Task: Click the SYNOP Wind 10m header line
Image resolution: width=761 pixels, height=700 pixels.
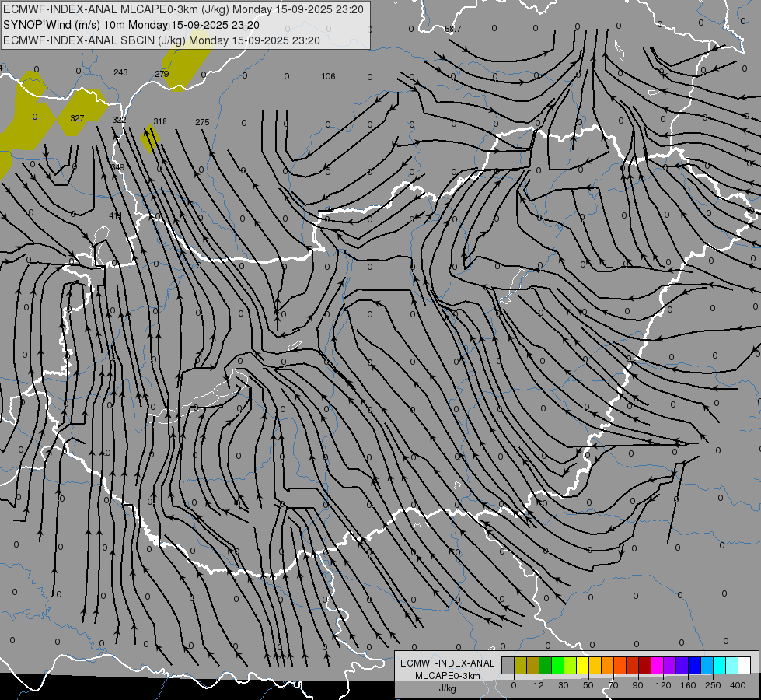Action: click(x=131, y=25)
